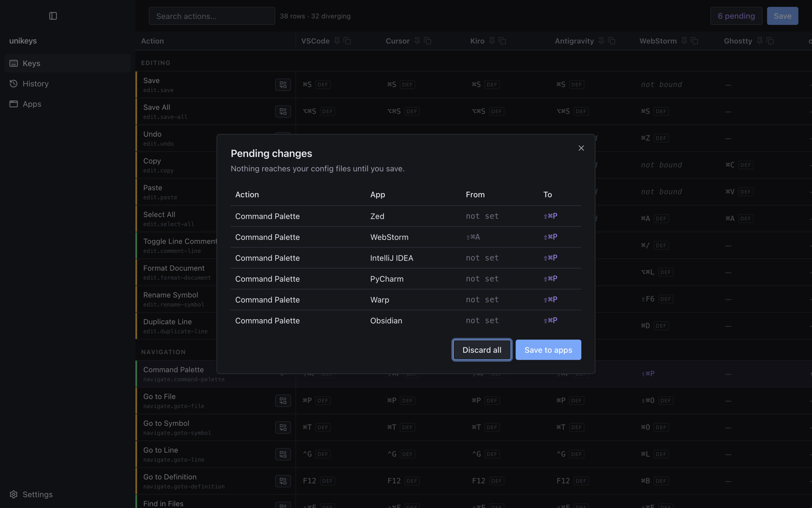
Task: Click WebStorm 'not bound' in Save row
Action: pyautogui.click(x=661, y=84)
